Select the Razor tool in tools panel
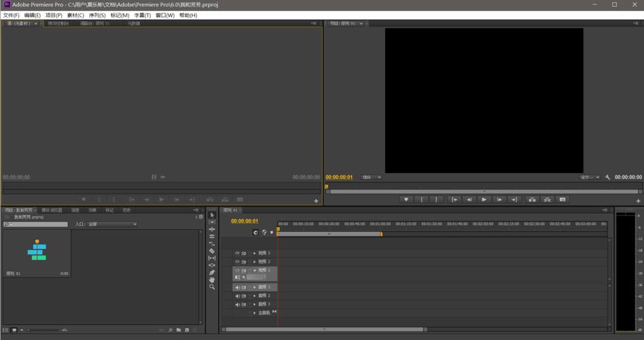This screenshot has width=644, height=340. (x=212, y=251)
